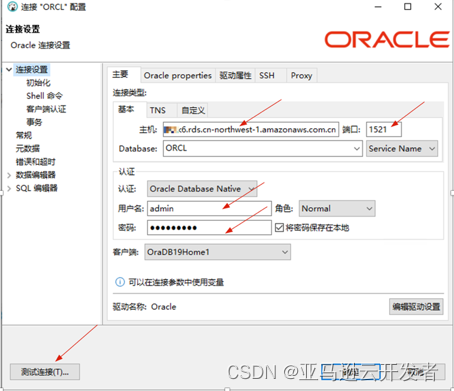454x391 pixels.
Task: Open the Service Name dropdown
Action: 402,149
